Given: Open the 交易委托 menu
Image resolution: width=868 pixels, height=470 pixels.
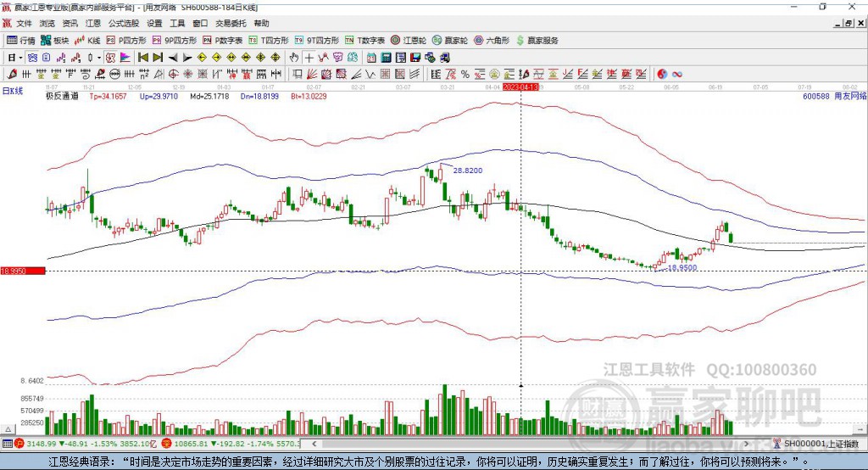Looking at the screenshot, I should click(231, 23).
